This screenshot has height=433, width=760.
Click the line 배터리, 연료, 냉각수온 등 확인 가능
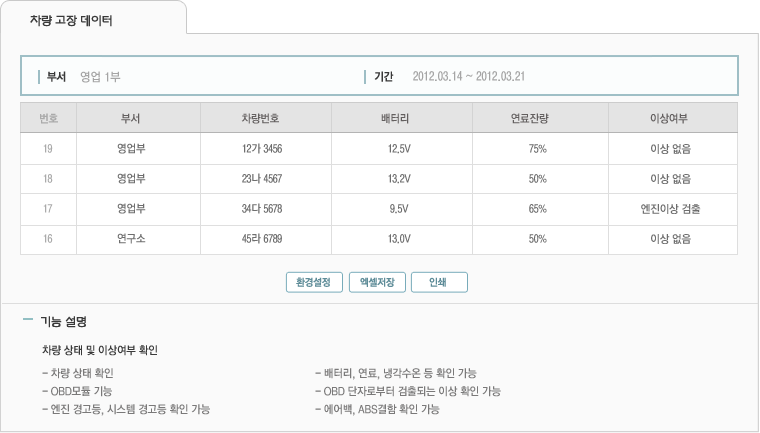pyautogui.click(x=396, y=373)
